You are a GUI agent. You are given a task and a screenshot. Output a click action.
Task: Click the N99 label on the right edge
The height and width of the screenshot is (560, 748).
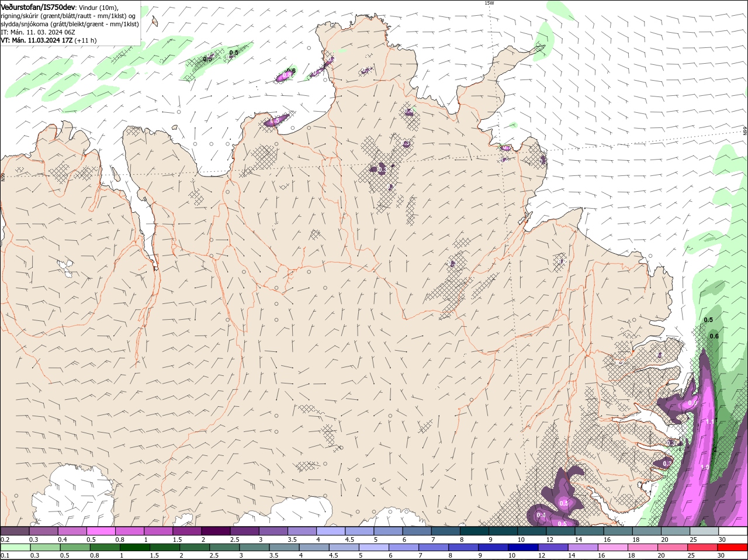(x=745, y=132)
